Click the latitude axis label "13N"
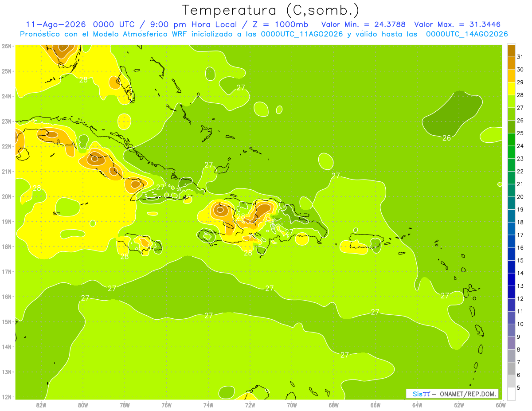This screenshot has width=532, height=411. [7, 372]
